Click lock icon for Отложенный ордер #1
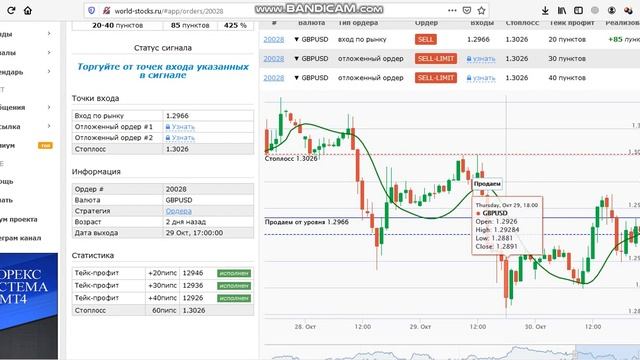 tap(168, 127)
